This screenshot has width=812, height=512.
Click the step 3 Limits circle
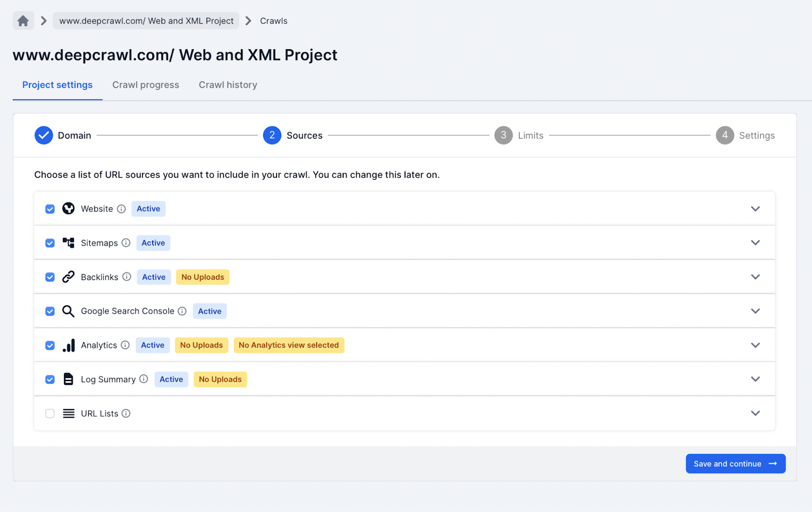(503, 135)
